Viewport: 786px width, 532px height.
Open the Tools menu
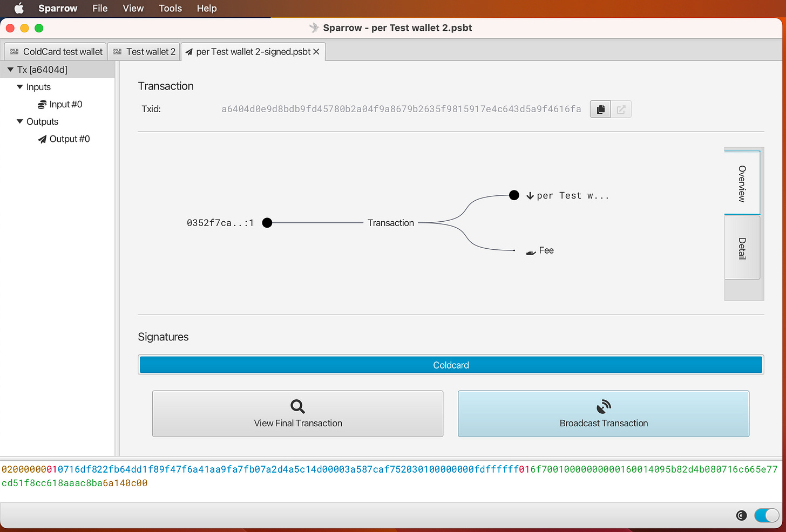[x=171, y=8]
